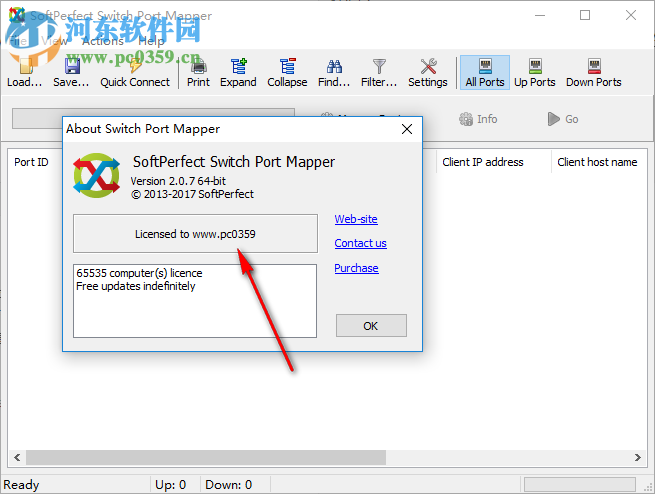Click the switch address combo box

pos(153,119)
